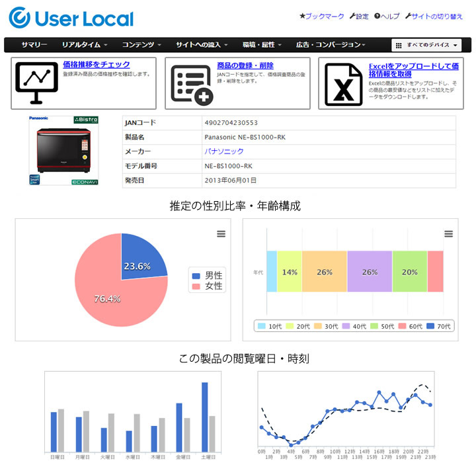Click the この製品の閲覧曜日・時刻 heading
The image size is (476, 463).
click(244, 358)
